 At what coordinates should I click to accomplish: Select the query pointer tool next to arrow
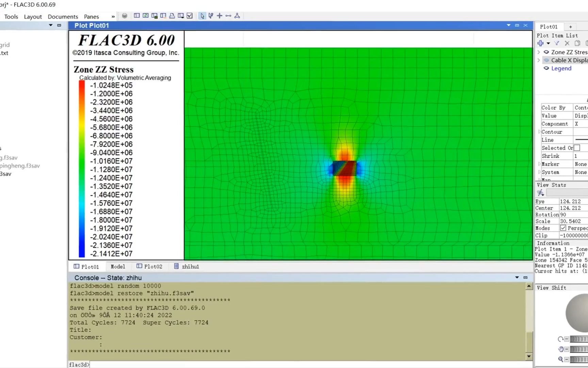tap(211, 16)
